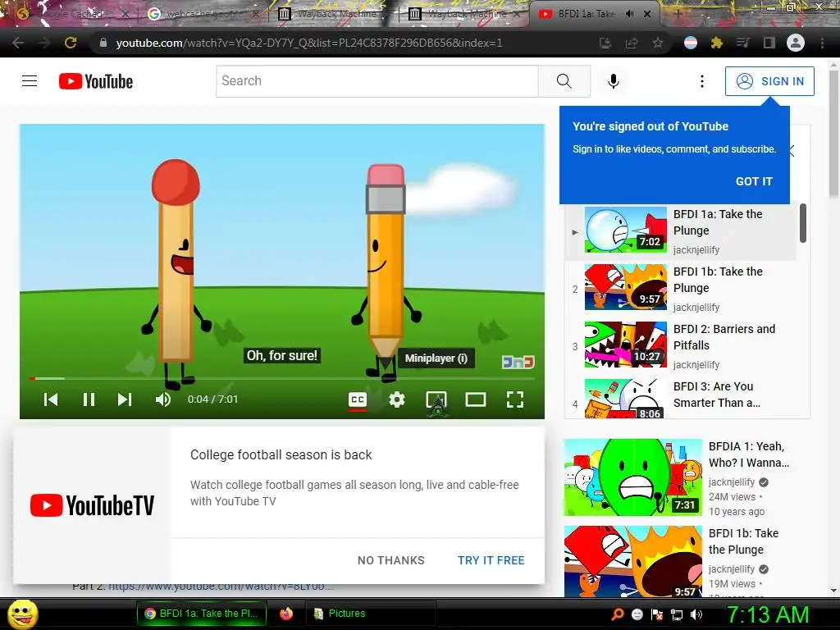Accept YouTube TV offer TRY IT FREE
This screenshot has height=630, width=840.
(491, 560)
